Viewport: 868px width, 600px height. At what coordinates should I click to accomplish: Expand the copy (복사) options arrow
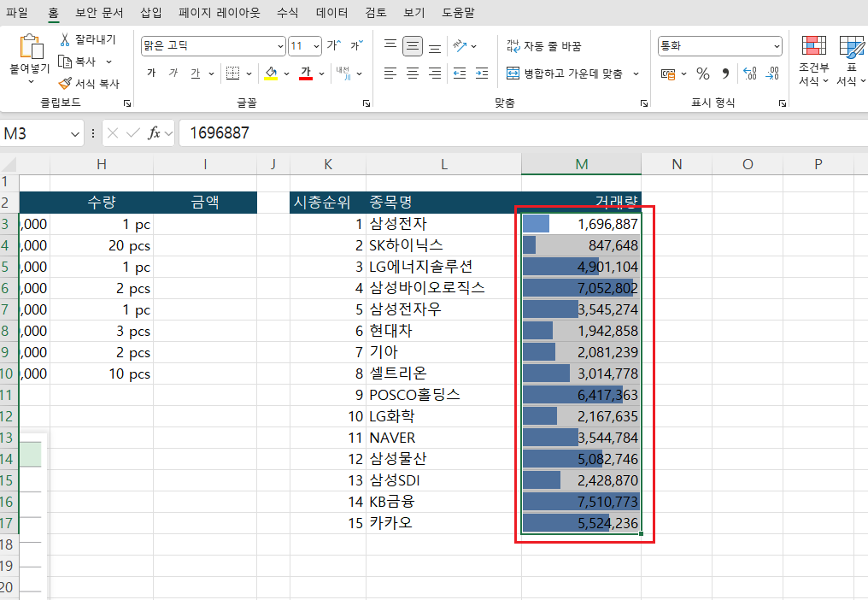(x=109, y=62)
